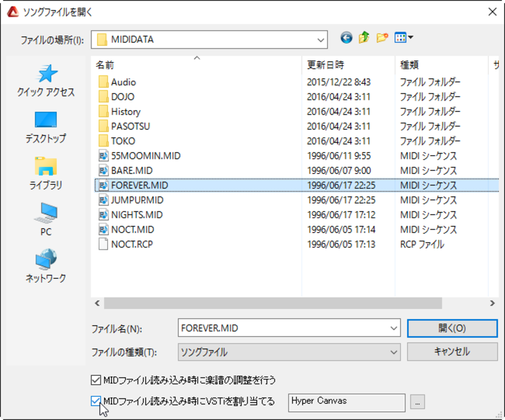The image size is (505, 420).
Task: Click the BARE.MID file icon
Action: point(103,170)
